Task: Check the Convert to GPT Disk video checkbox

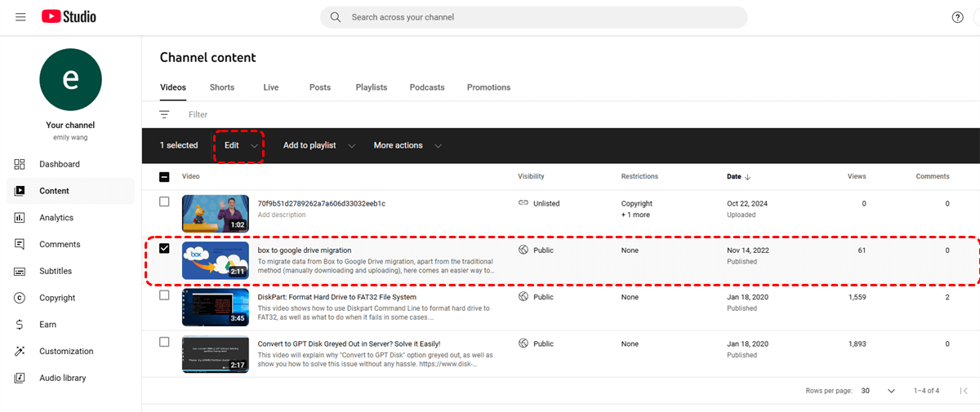Action: (x=164, y=342)
